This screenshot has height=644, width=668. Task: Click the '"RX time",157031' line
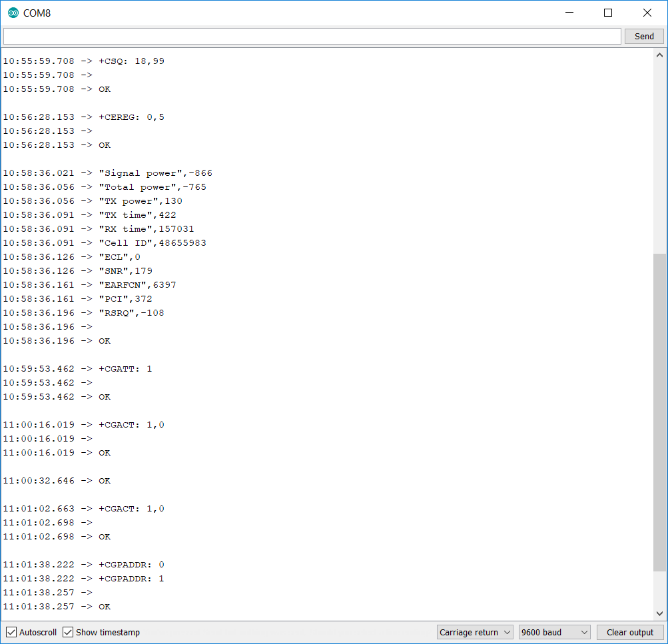click(x=99, y=229)
